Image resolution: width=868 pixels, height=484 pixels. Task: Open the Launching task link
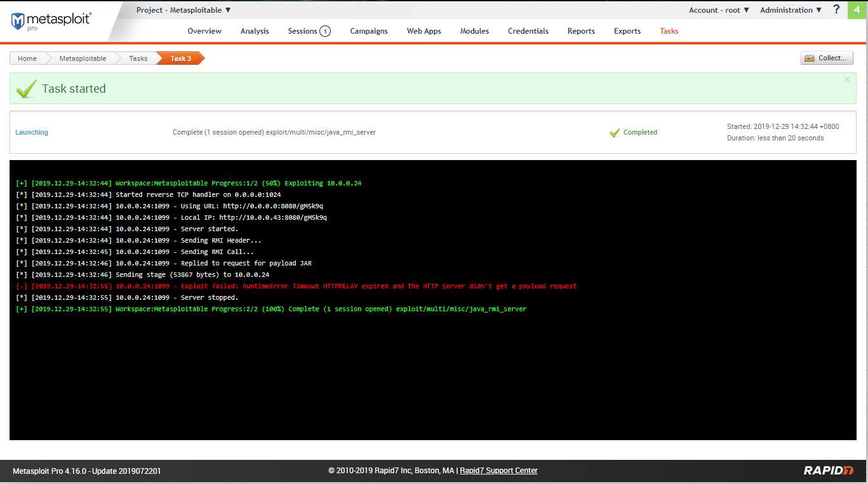[32, 133]
